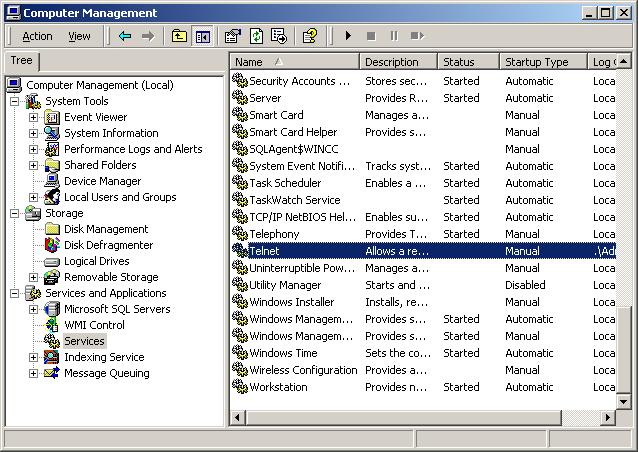The height and width of the screenshot is (452, 638).
Task: Click the Pause Service toolbar button
Action: click(394, 36)
